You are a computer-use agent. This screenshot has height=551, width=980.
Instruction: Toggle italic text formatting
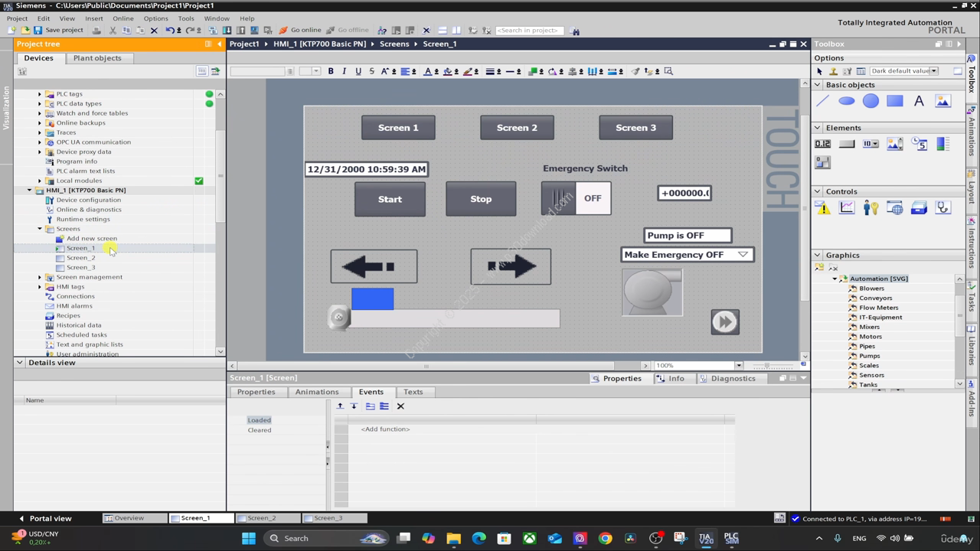tap(344, 71)
